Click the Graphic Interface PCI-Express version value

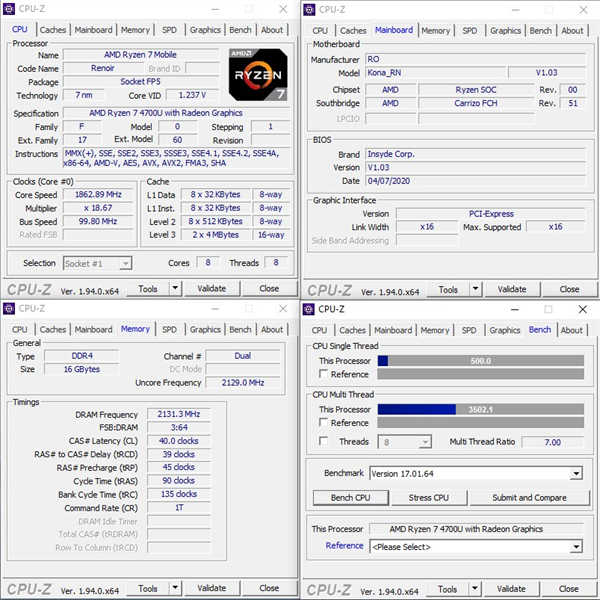click(491, 214)
